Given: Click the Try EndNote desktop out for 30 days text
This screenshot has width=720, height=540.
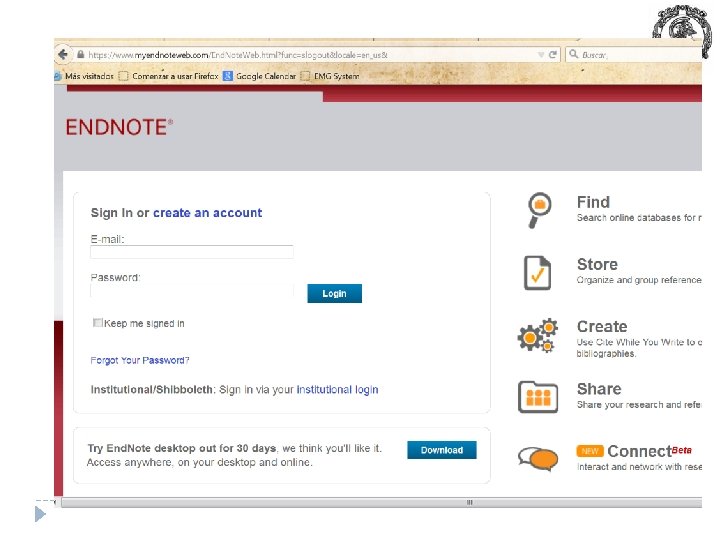Looking at the screenshot, I should (x=182, y=448).
